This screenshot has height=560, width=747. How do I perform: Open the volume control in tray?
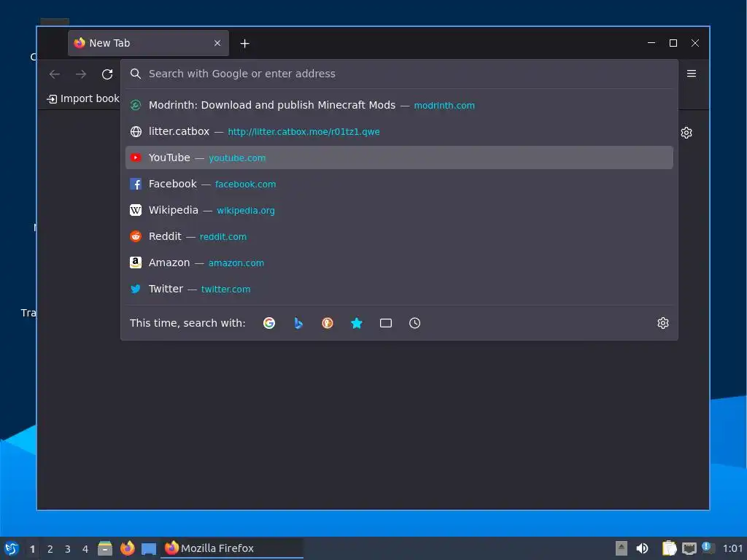[x=642, y=548]
